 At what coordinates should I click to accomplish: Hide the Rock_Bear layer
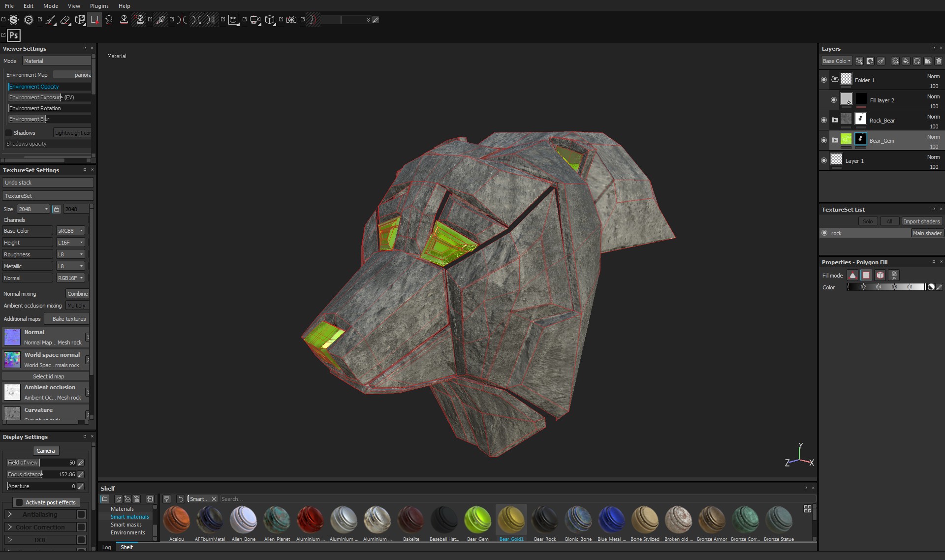(x=824, y=120)
